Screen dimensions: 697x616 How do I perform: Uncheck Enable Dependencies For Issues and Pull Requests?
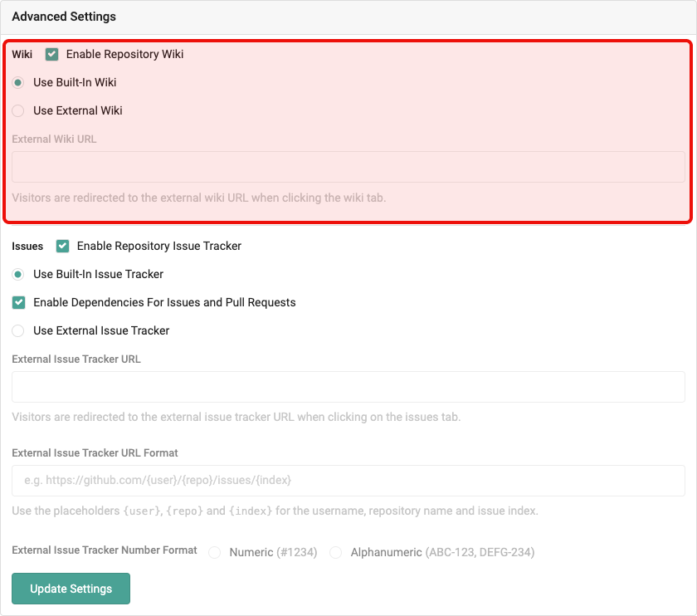coord(18,302)
